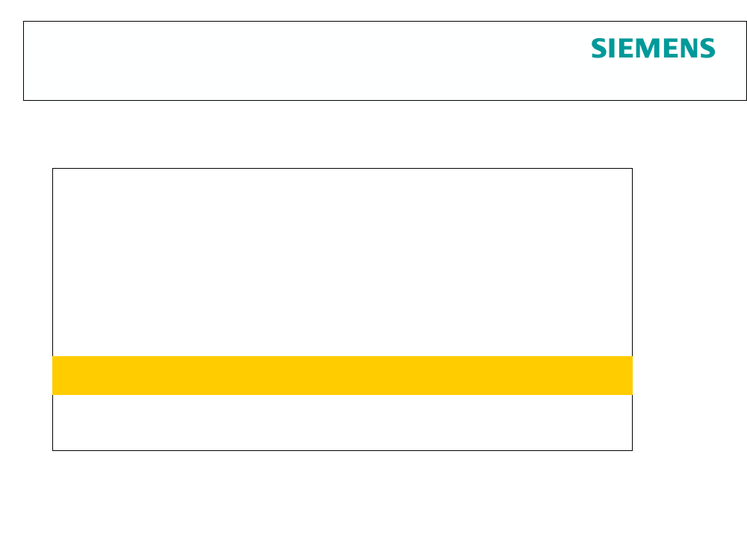Viewport: 747px width, 560px height.
Task: Click the first E in the Siemens logo
Action: [x=626, y=48]
